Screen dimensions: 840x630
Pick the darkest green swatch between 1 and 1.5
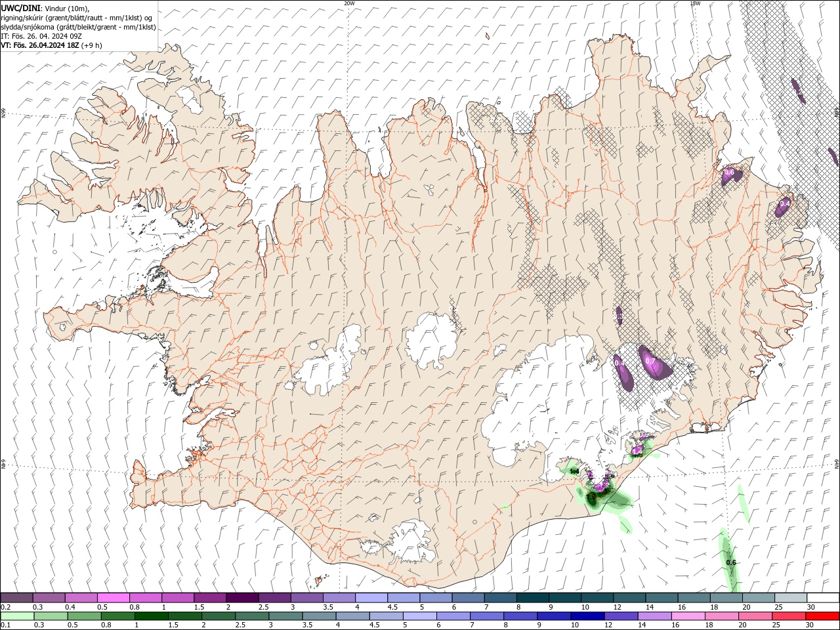coord(151,616)
